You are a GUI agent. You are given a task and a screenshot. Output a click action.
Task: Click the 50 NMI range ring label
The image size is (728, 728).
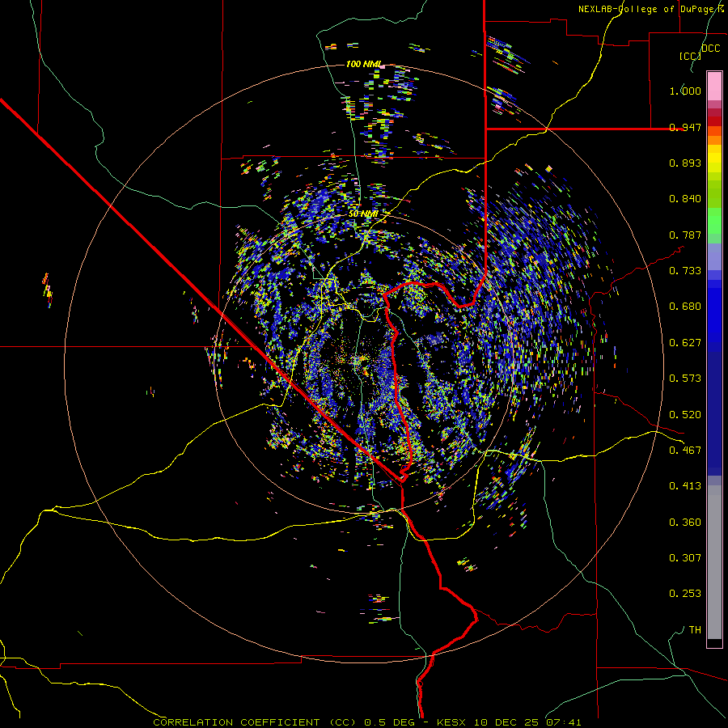coord(363,214)
